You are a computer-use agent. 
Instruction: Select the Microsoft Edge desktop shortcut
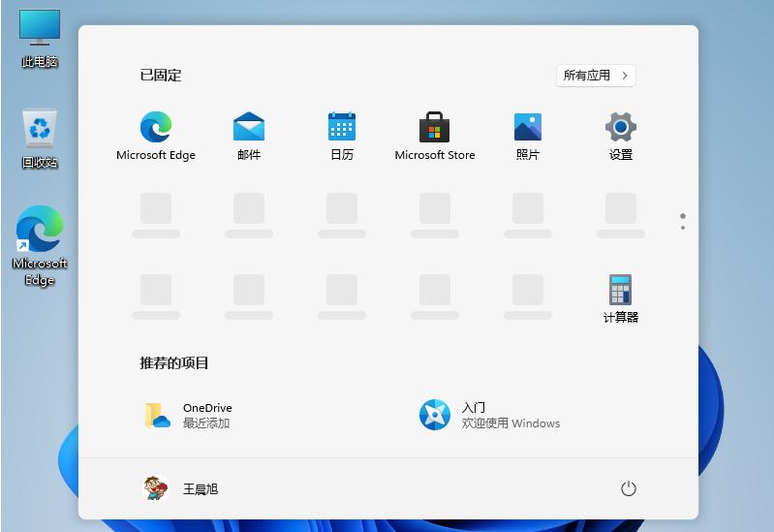coord(40,245)
